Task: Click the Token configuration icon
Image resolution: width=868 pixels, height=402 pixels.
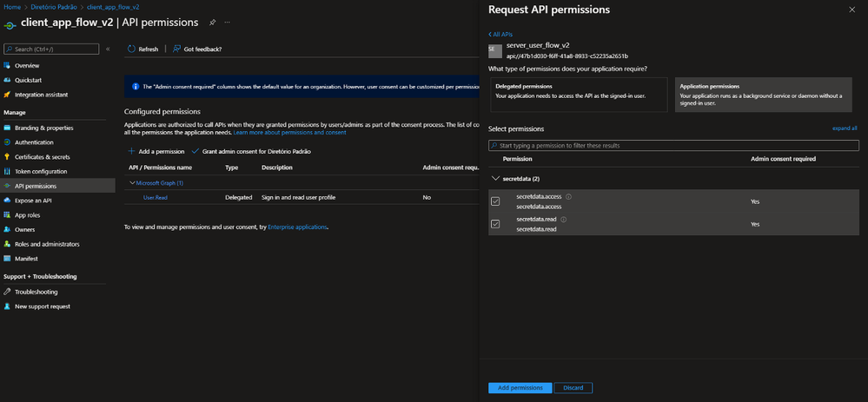Action: 7,171
